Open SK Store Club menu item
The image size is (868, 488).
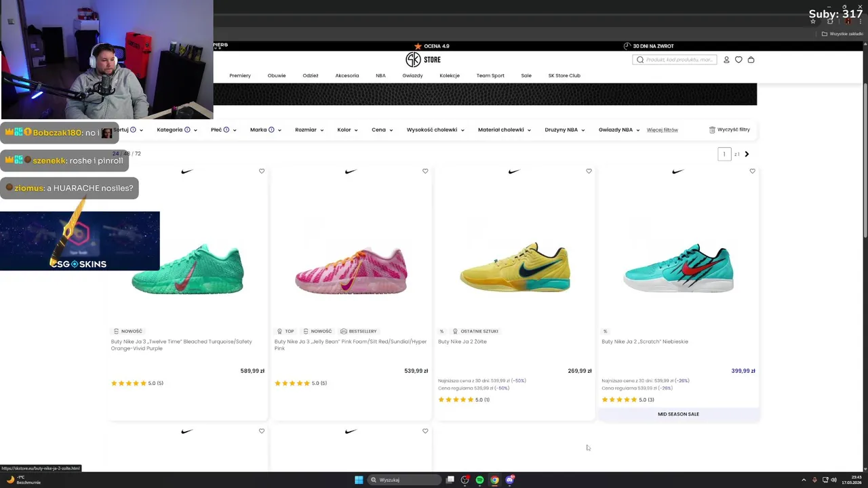564,75
